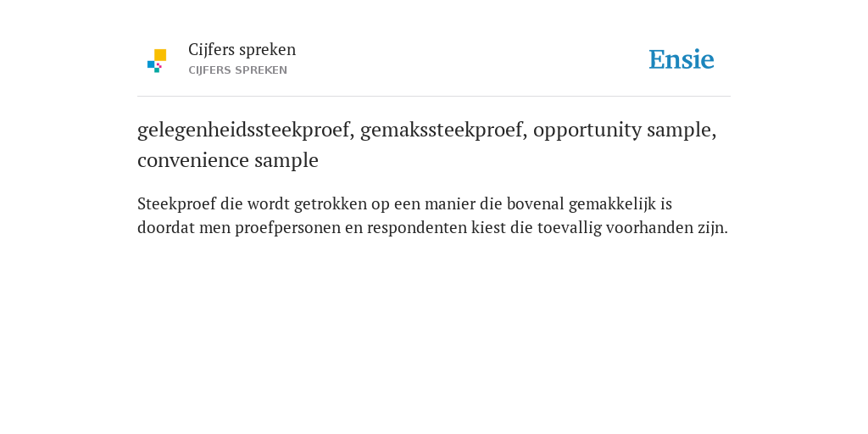Click the phrase toevallig voorhanden zijn
Screen dimensions: 868x434
pyautogui.click(x=632, y=227)
